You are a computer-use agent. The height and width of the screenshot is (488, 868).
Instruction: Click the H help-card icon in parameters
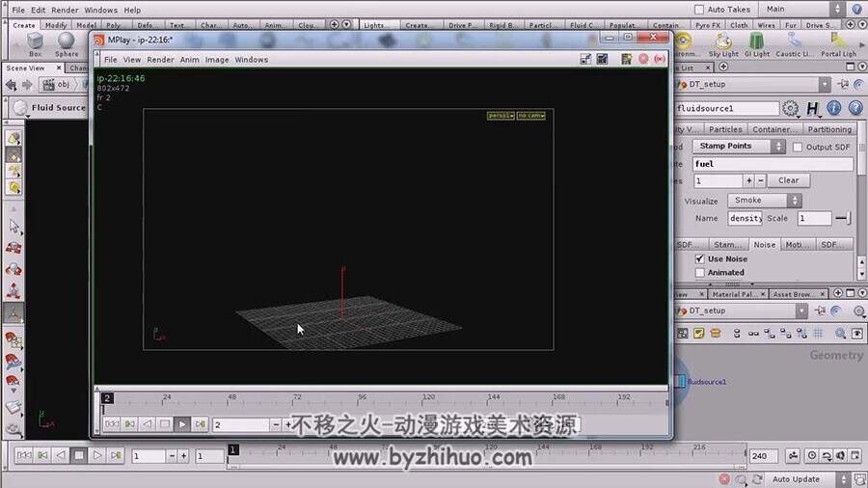[x=812, y=108]
